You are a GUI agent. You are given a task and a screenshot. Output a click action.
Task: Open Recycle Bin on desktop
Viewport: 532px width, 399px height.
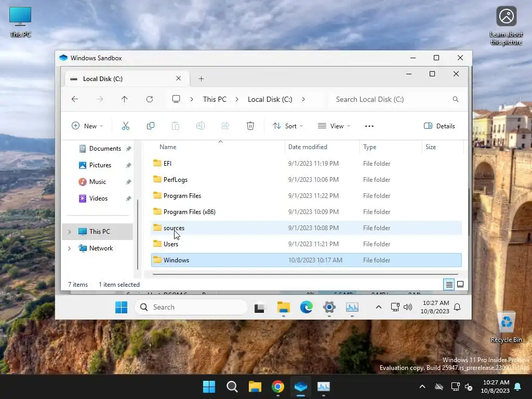(506, 327)
